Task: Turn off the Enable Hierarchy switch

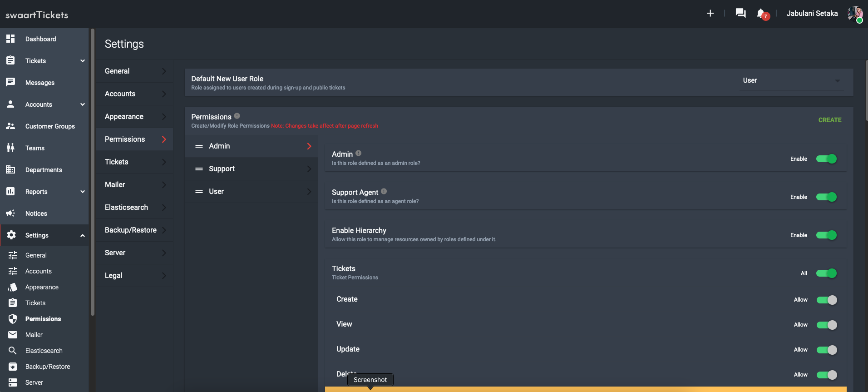Action: [826, 235]
